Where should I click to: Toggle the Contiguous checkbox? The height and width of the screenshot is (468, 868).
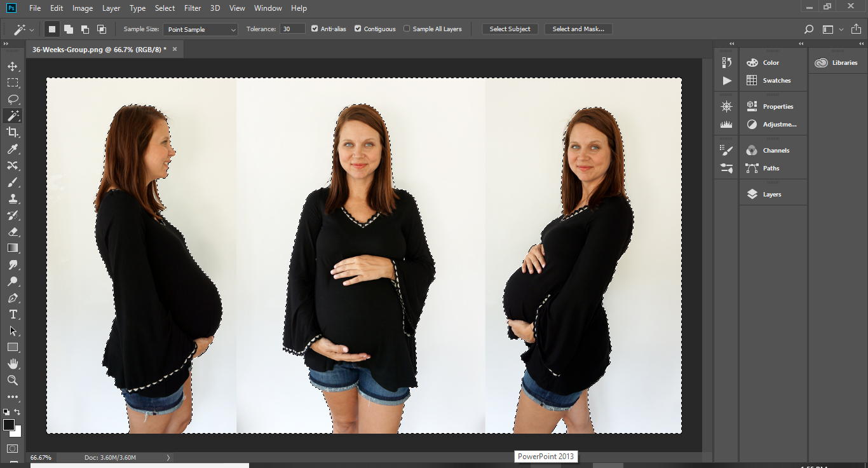coord(358,29)
